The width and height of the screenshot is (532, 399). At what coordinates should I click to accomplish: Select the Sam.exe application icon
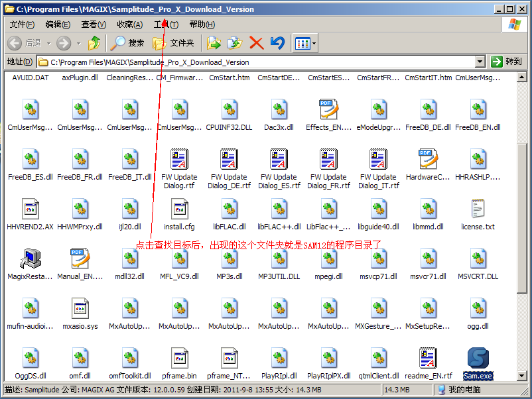coord(478,358)
